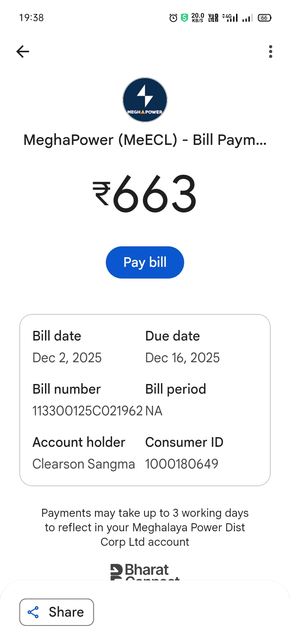
Task: Tap the ₹663 bill amount
Action: pyautogui.click(x=145, y=194)
